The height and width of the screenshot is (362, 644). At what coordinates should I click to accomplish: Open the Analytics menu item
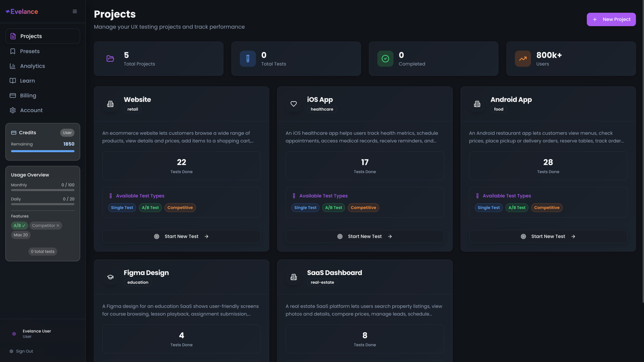(x=32, y=66)
